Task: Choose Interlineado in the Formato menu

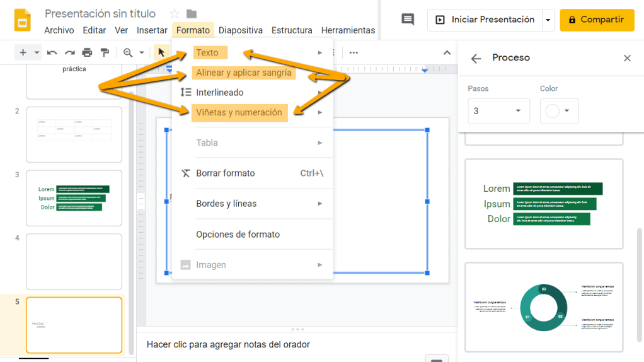Action: tap(219, 93)
